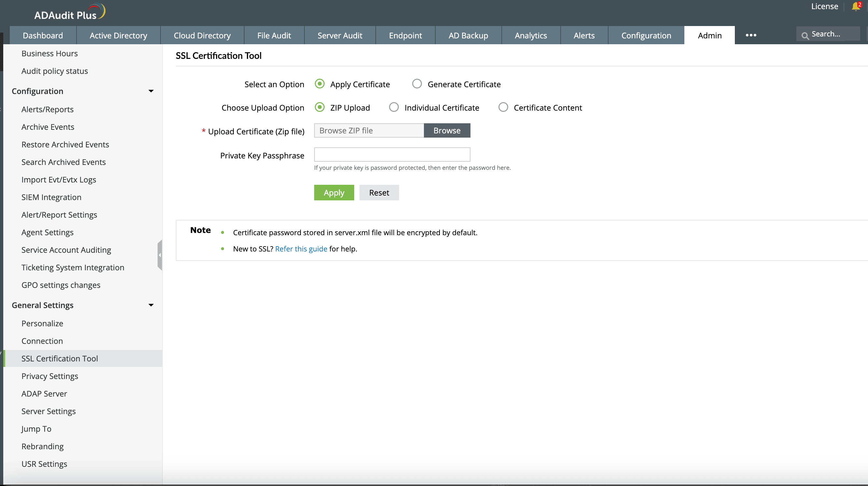868x486 pixels.
Task: Open the notifications bell icon
Action: tap(856, 7)
